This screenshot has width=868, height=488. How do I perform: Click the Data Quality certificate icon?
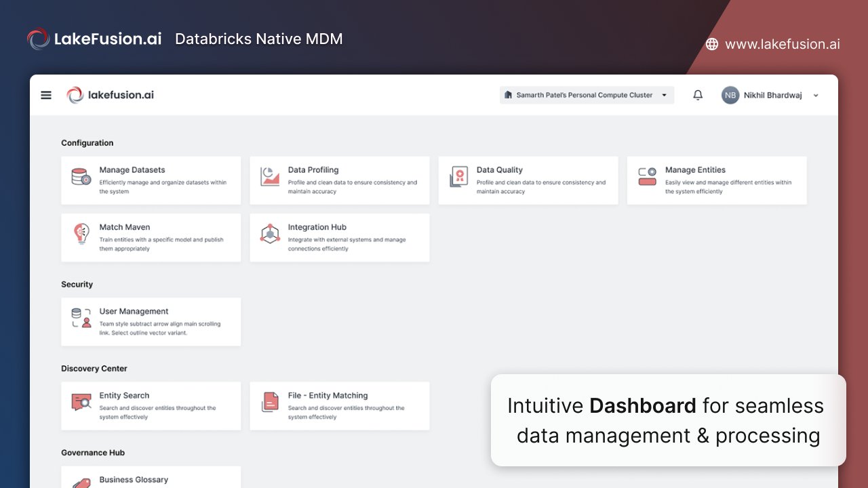458,177
